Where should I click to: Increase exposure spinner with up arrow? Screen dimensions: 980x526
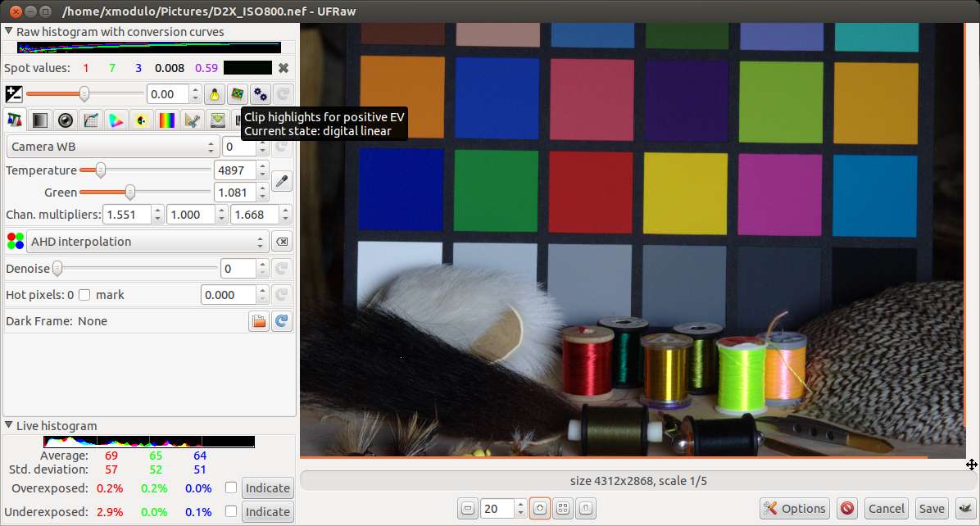[x=196, y=90]
